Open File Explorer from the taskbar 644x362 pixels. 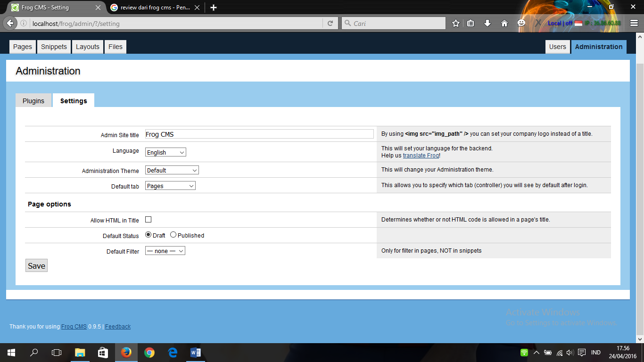(80, 353)
